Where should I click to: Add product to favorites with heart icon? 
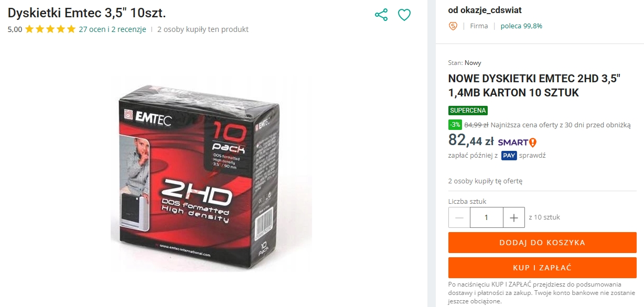pos(404,15)
